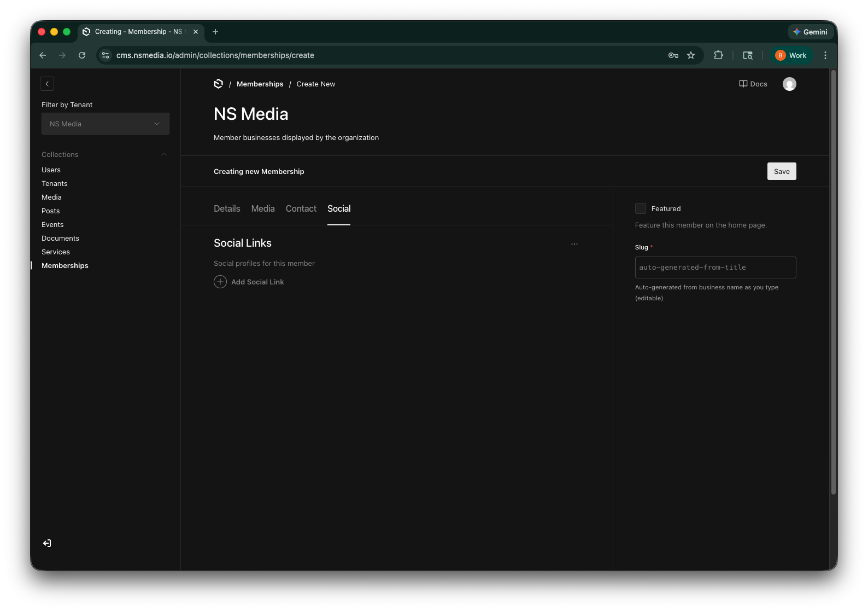Open the user account avatar

point(789,84)
